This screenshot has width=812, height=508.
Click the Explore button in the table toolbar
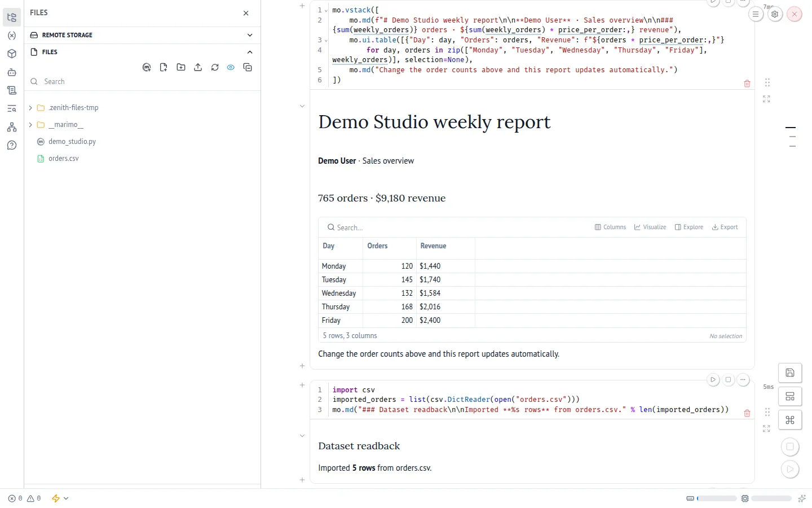point(689,227)
